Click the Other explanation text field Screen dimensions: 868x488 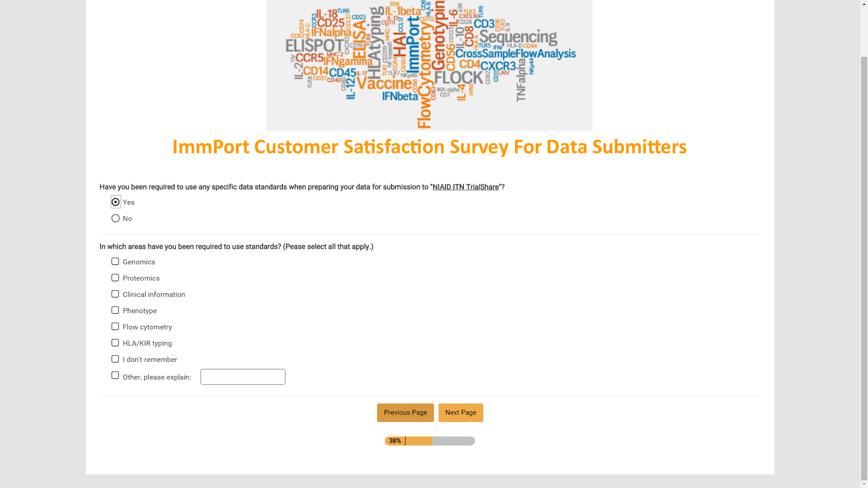click(243, 377)
